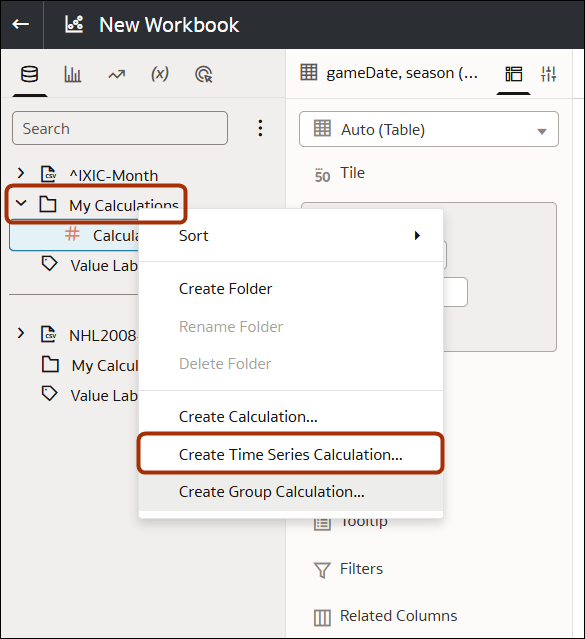Screen dimensions: 585x639
Task: Open the Properties sliders icon
Action: 548,74
